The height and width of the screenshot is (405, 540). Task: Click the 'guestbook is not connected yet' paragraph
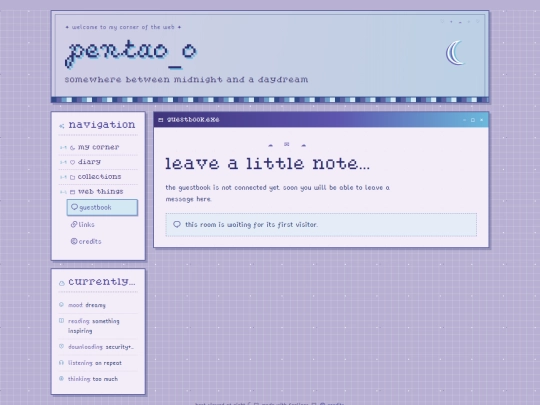click(278, 193)
